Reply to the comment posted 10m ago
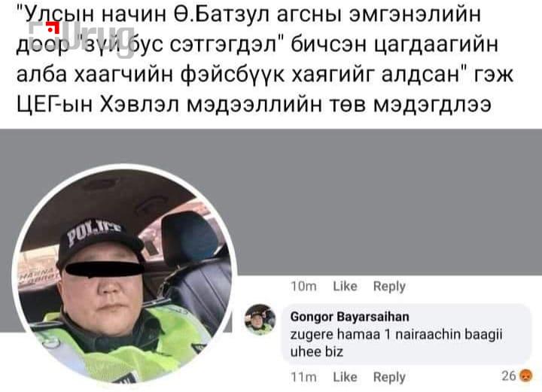The image size is (542, 392). 389,287
